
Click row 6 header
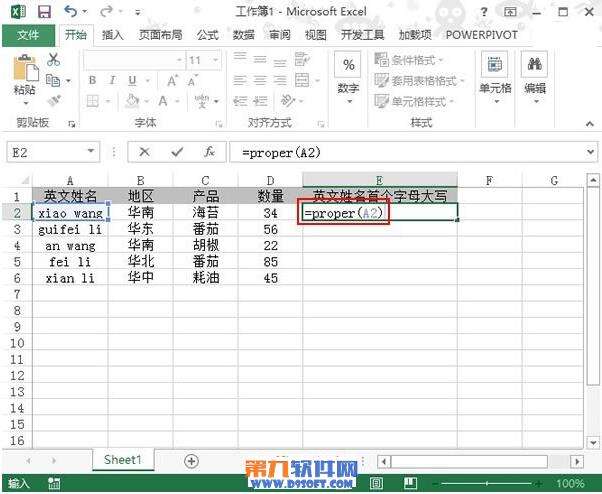17,278
